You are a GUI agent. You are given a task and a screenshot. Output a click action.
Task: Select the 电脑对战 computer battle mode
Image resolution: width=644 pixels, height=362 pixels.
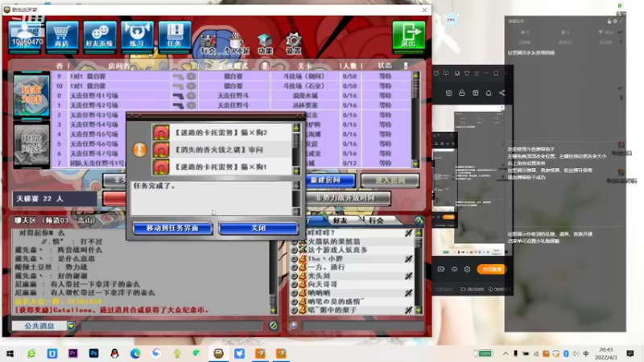31,144
